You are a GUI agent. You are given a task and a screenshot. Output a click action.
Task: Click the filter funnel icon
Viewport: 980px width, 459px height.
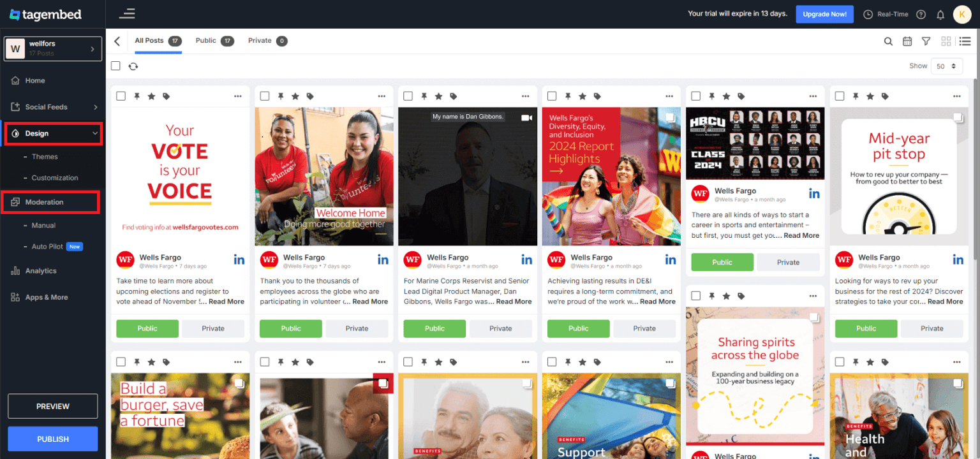pos(926,41)
